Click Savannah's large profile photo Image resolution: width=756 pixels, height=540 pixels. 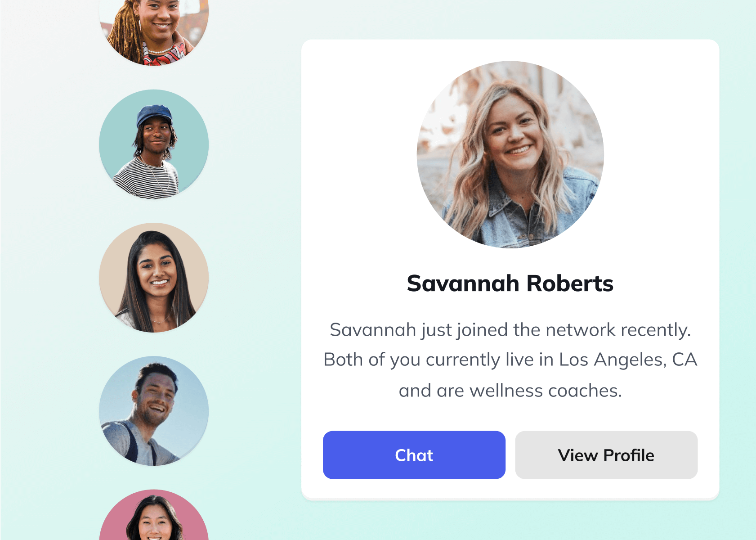(510, 154)
